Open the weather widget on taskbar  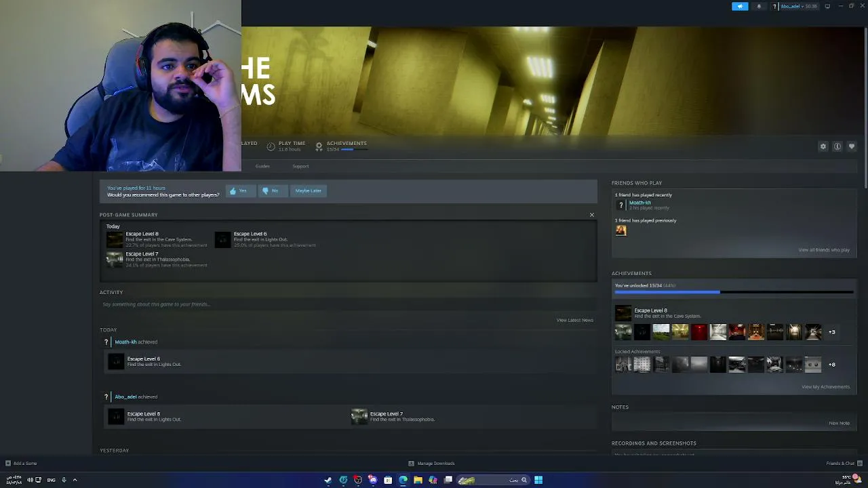coord(847,479)
